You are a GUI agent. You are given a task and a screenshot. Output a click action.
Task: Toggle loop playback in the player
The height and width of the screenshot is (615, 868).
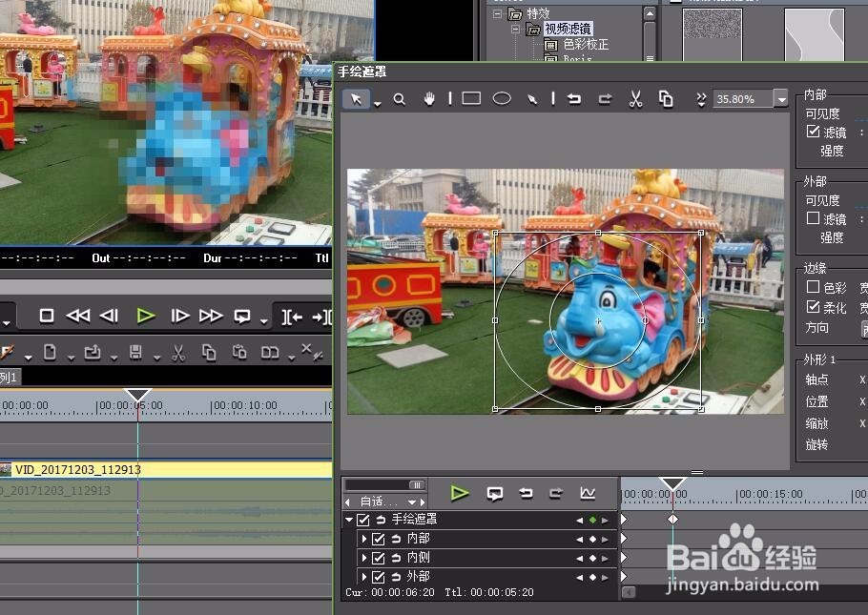tap(242, 316)
